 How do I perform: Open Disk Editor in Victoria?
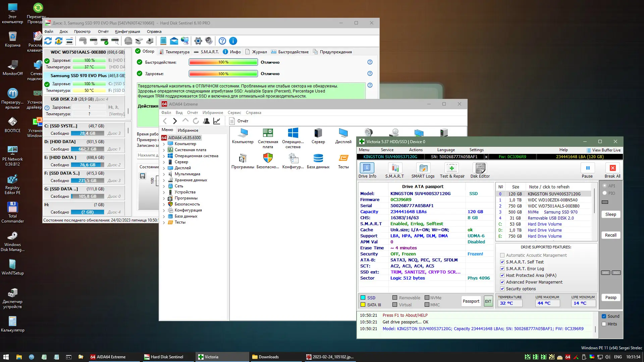tap(480, 168)
